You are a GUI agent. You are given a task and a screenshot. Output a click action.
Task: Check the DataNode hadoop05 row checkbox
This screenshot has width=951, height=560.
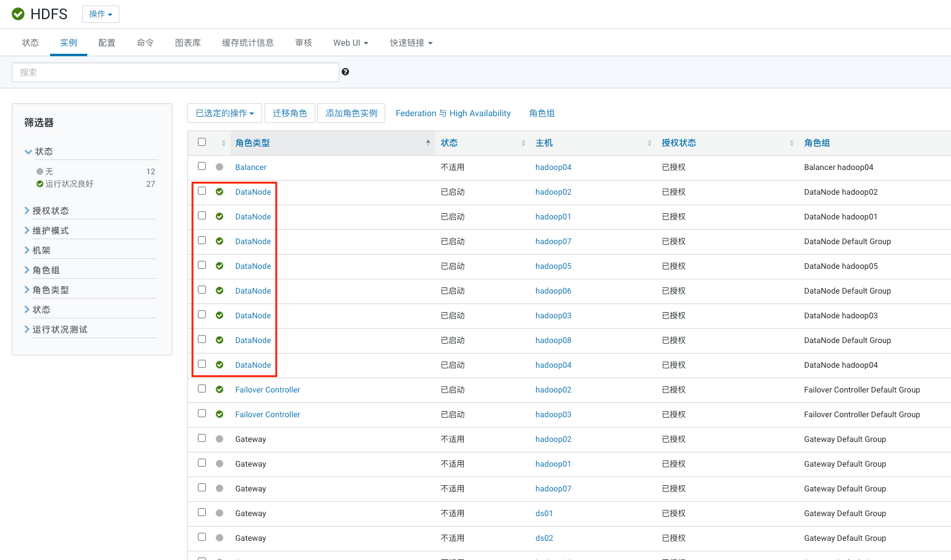[x=202, y=265]
